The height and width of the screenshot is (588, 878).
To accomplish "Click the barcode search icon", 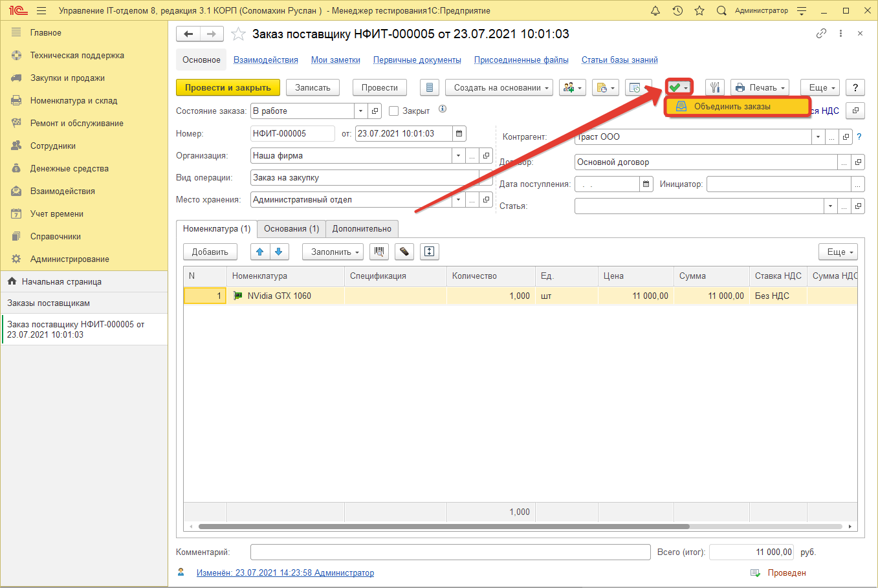I will pos(379,252).
